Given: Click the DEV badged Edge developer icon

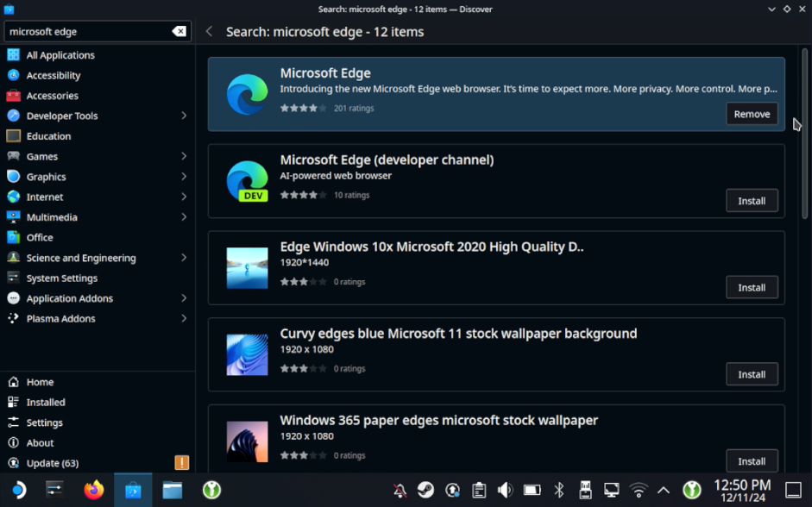Looking at the screenshot, I should click(247, 178).
